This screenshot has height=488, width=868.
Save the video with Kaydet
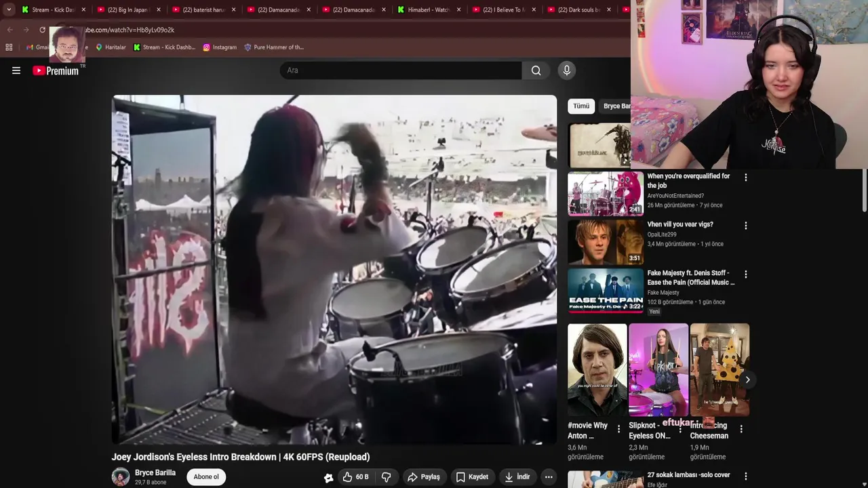[x=472, y=477]
